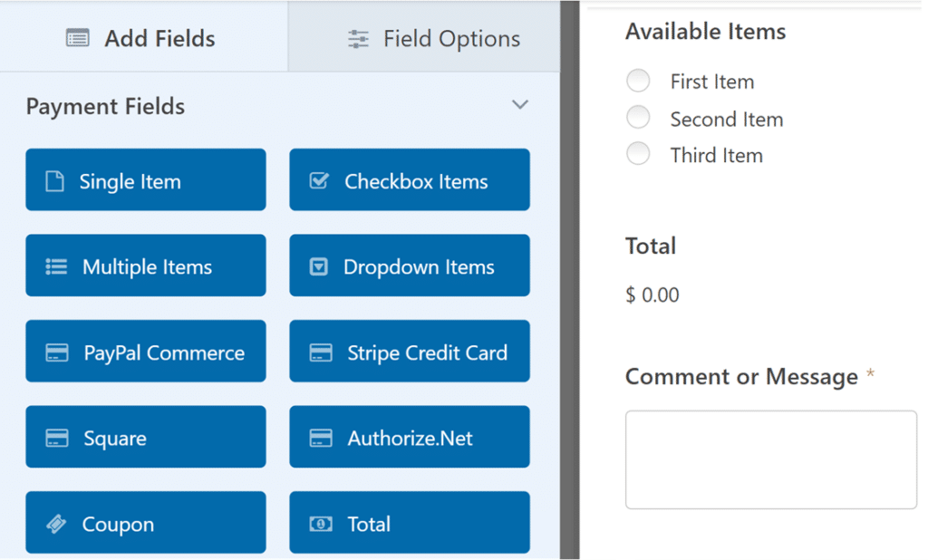Select the First Item radio button
The width and height of the screenshot is (928, 560).
point(638,81)
